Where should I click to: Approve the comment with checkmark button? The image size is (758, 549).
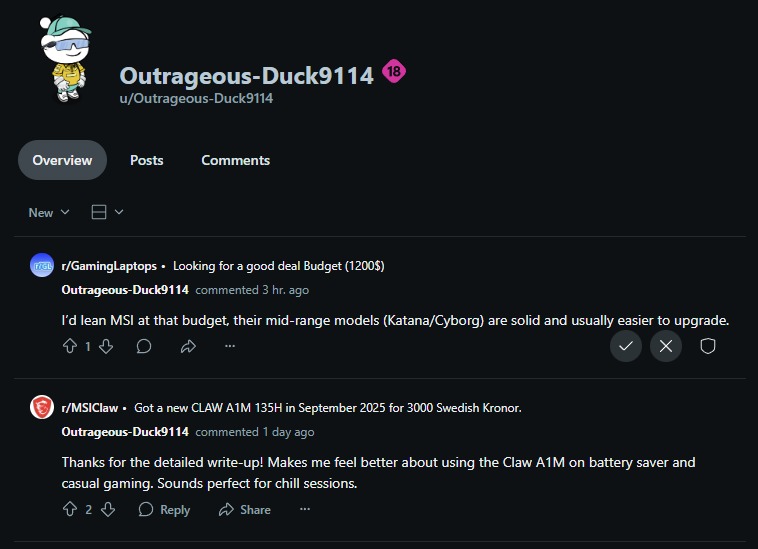click(x=626, y=346)
